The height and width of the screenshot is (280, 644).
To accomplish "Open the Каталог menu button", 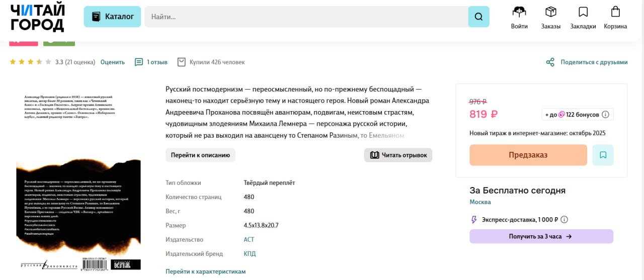I will coord(113,17).
